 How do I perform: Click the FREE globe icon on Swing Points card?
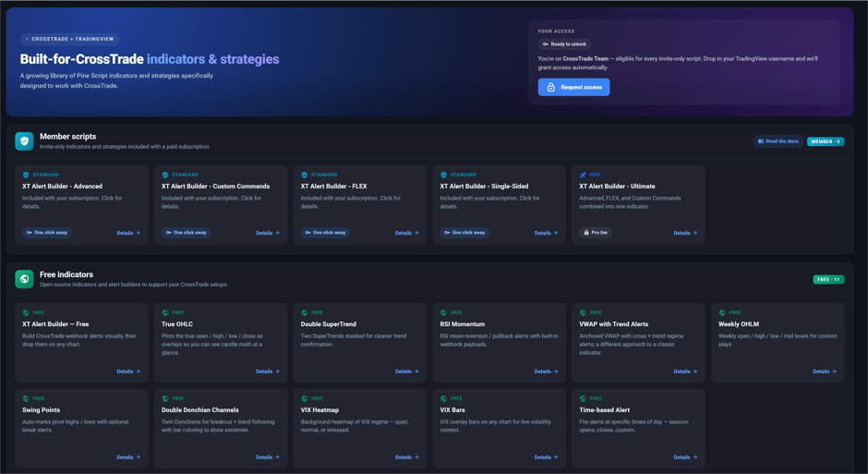(26, 398)
